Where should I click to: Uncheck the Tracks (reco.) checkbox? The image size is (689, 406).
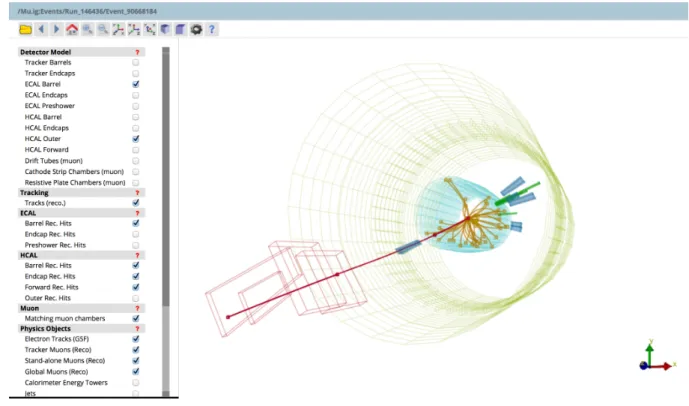pos(136,203)
